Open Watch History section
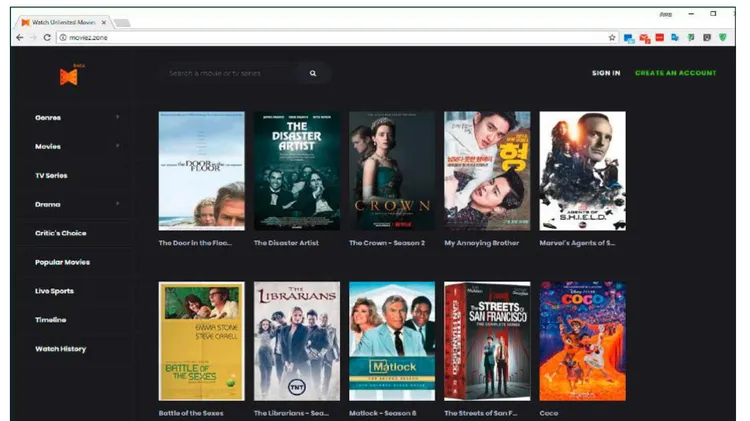Viewport: 750px width, 421px height. click(61, 349)
